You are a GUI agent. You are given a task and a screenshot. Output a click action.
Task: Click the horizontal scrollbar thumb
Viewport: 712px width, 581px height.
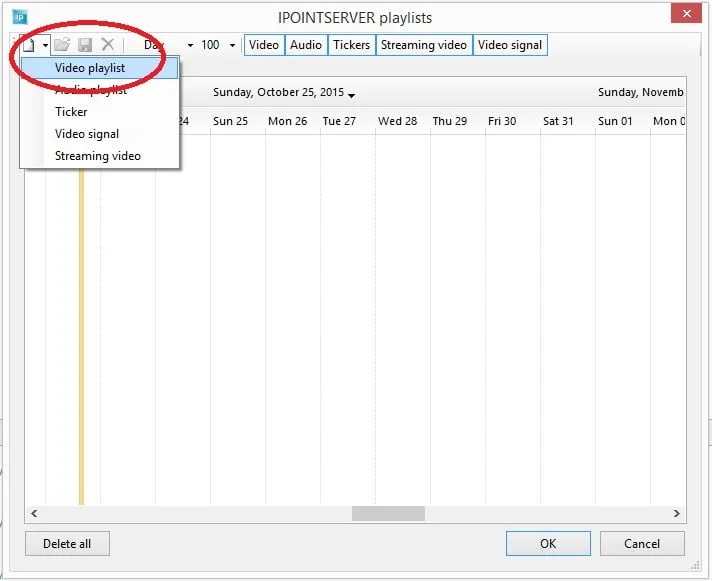coord(388,513)
